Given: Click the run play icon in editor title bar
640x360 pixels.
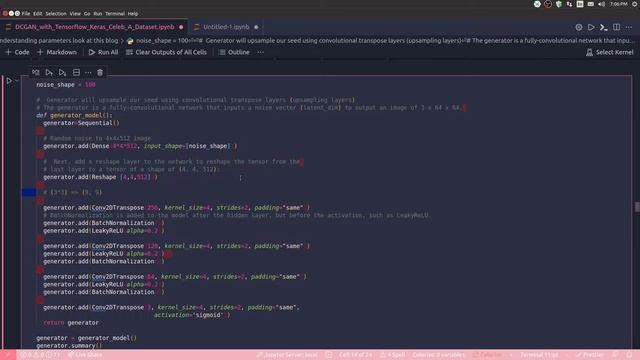Looking at the screenshot, I should coord(591,27).
